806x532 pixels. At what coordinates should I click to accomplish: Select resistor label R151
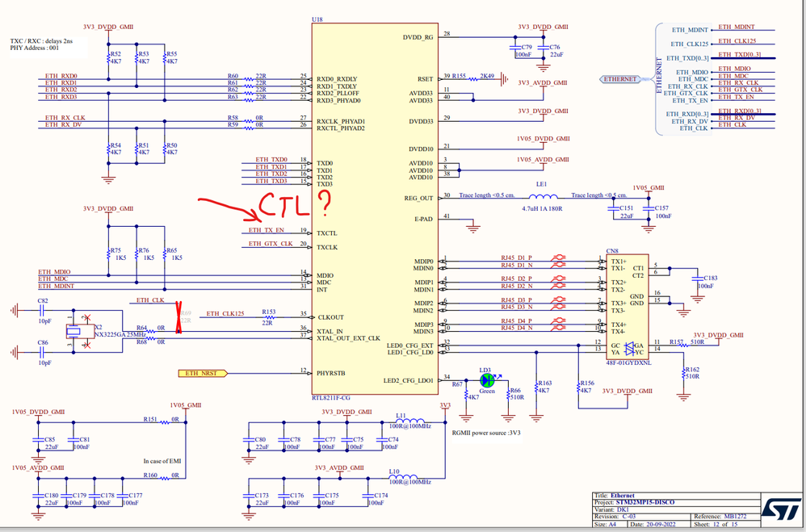(x=150, y=420)
